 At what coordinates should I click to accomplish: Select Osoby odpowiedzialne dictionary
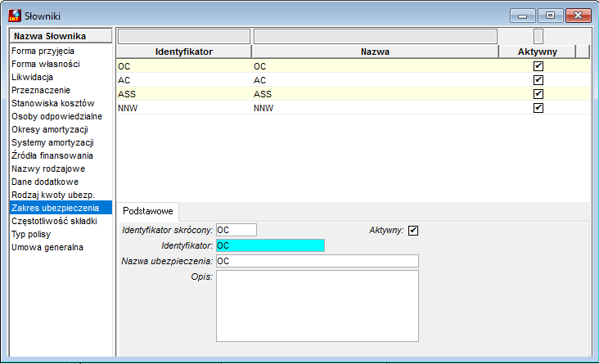coord(61,116)
